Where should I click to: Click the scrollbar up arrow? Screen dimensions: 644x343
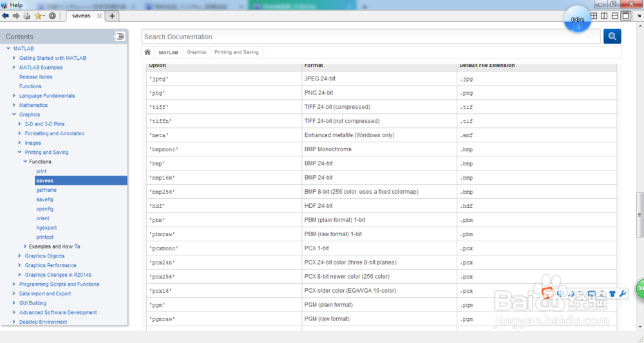coord(639,26)
